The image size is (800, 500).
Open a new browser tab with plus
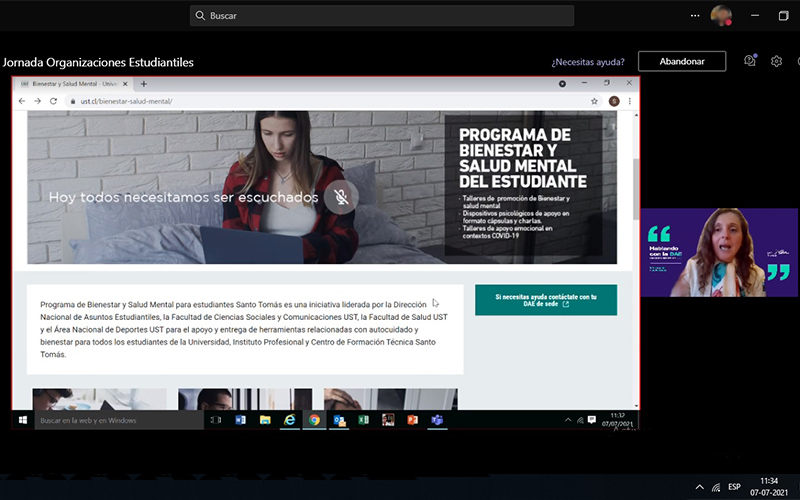click(144, 84)
